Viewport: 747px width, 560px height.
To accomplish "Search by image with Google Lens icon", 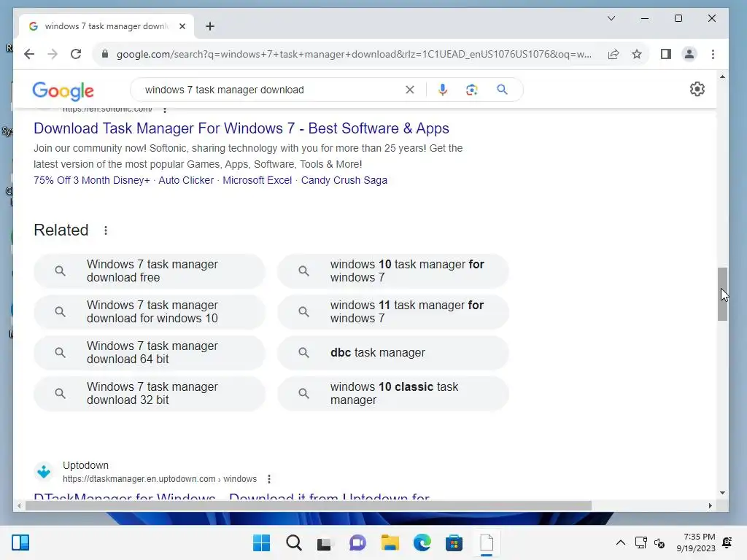I will (x=472, y=90).
